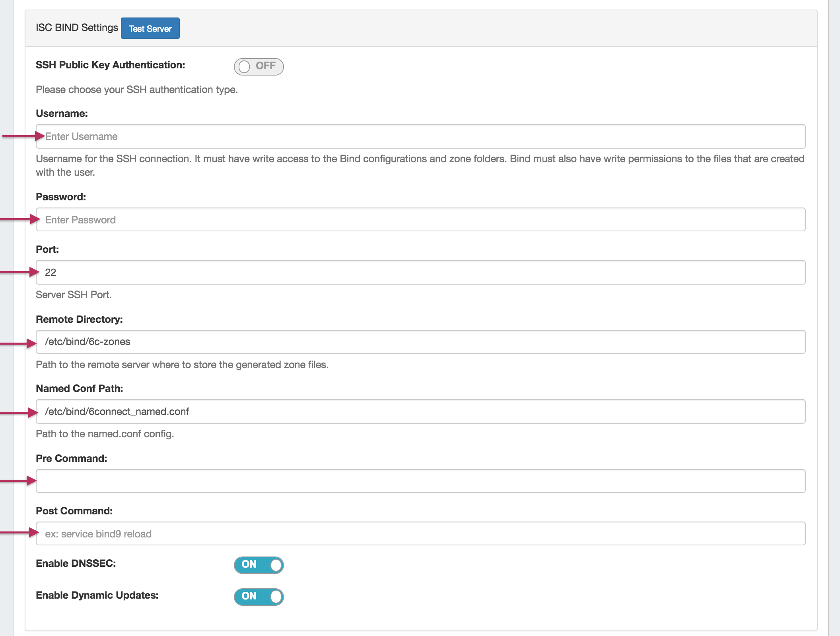Viewport: 840px width, 636px height.
Task: Click the red arrow beside Username field
Action: pos(23,136)
